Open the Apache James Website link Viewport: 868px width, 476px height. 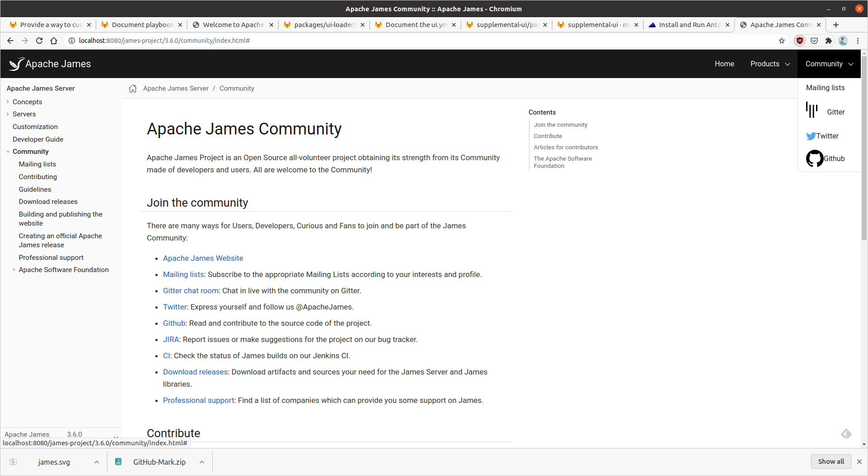[x=203, y=258]
